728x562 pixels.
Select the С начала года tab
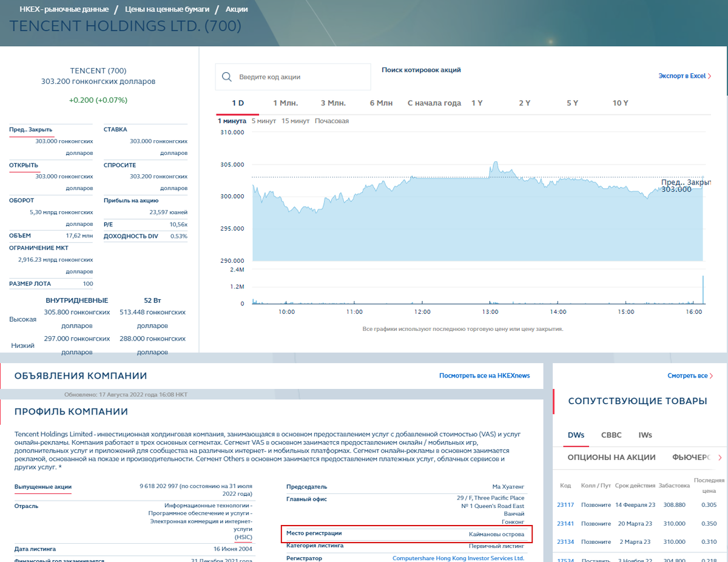[x=434, y=103]
